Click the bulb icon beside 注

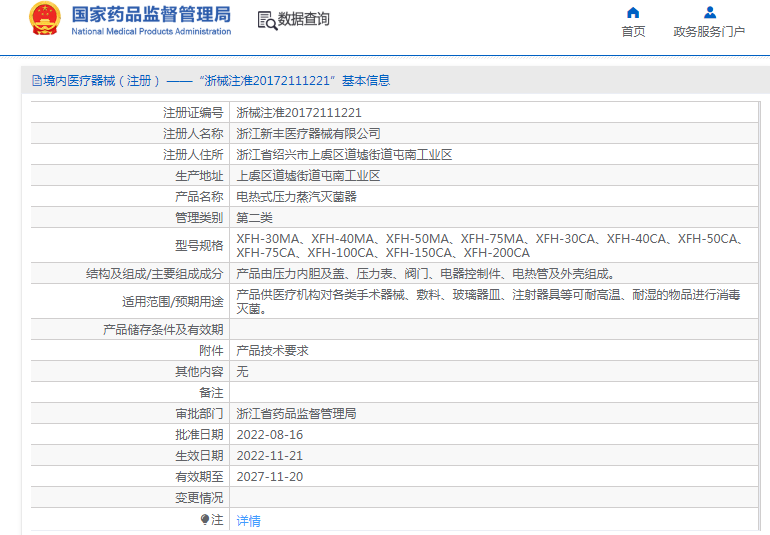pyautogui.click(x=205, y=519)
